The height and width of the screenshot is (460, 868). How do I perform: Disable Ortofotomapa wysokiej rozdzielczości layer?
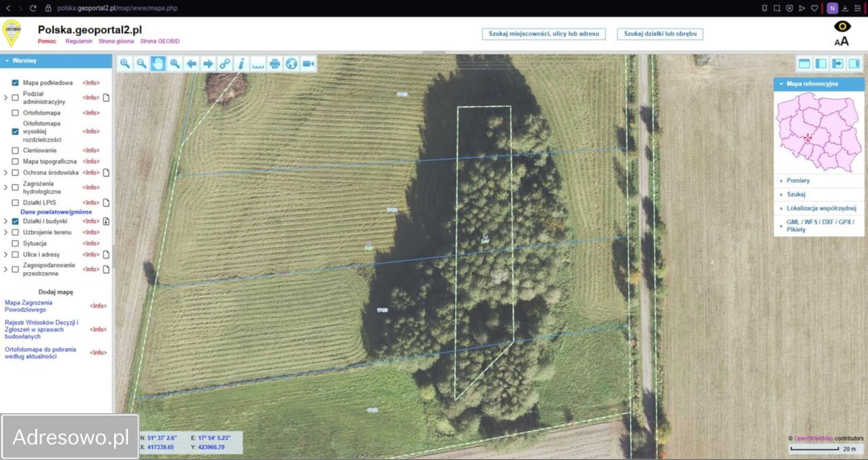[15, 132]
